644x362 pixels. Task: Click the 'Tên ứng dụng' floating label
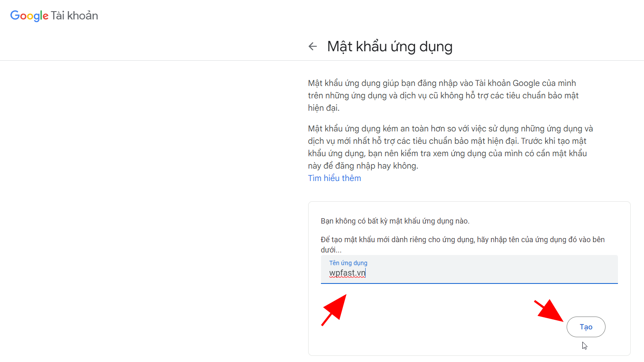tap(348, 263)
